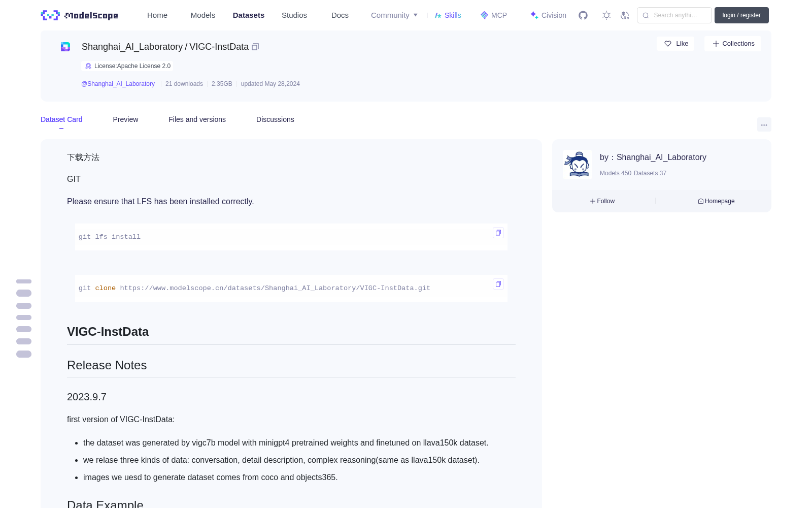The width and height of the screenshot is (812, 508).
Task: Click the 'git lfs install' code text
Action: tap(110, 237)
